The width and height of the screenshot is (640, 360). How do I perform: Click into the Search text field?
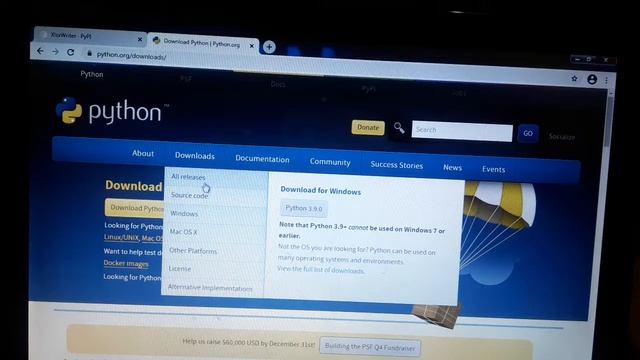(x=462, y=131)
